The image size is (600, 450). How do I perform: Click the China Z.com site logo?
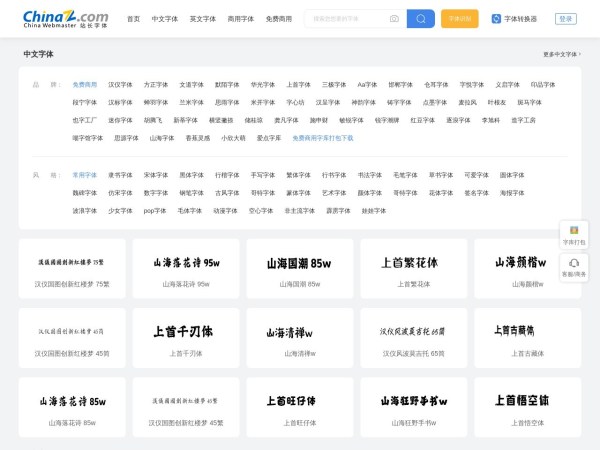[x=66, y=18]
